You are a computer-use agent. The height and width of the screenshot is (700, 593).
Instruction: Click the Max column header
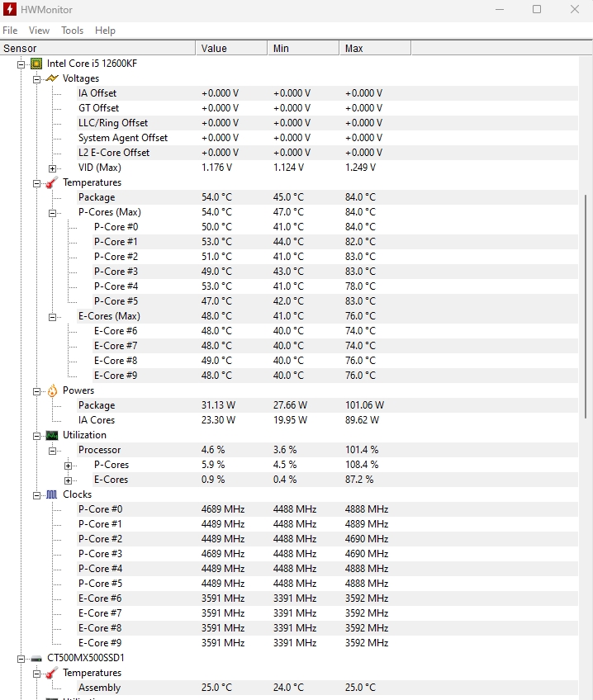(x=354, y=49)
